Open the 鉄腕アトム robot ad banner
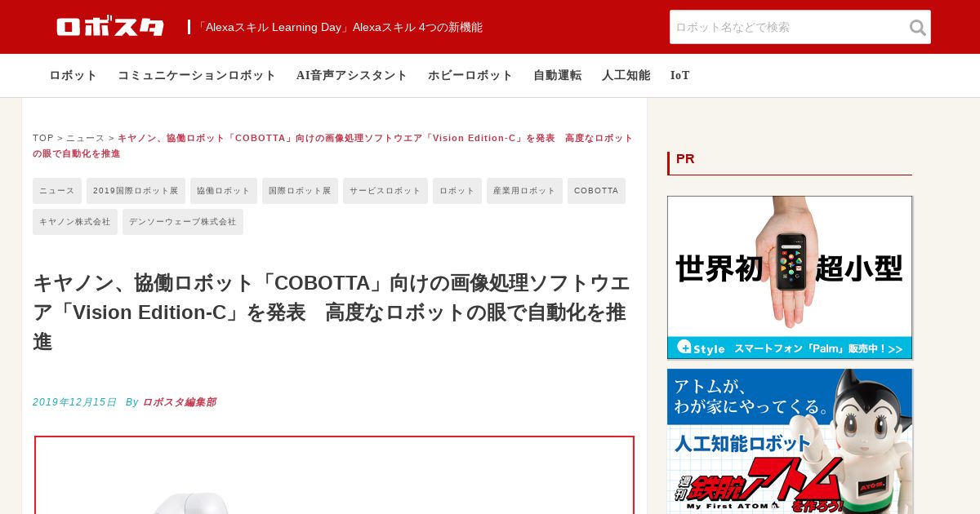The height and width of the screenshot is (514, 980). [790, 441]
